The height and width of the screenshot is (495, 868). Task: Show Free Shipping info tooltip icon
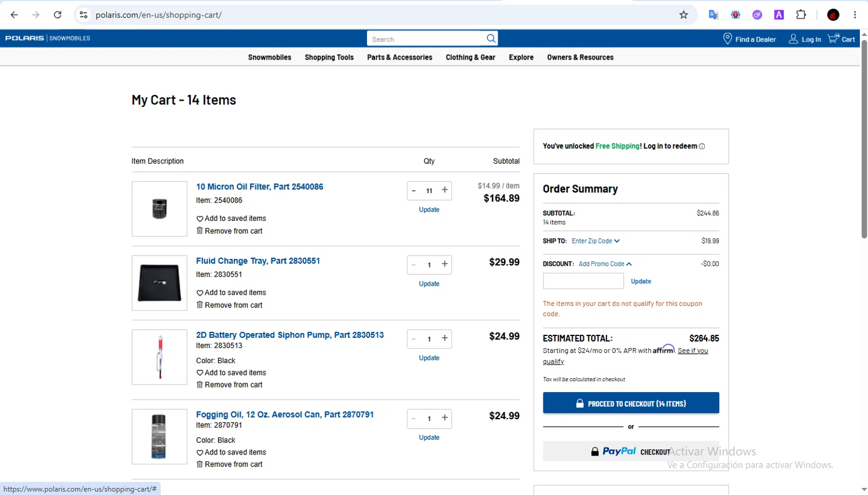[702, 146]
